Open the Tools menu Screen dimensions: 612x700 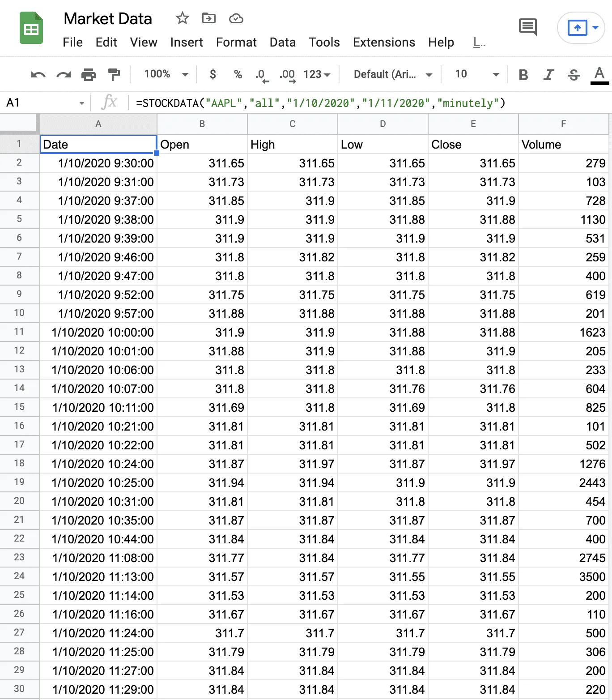(x=324, y=43)
